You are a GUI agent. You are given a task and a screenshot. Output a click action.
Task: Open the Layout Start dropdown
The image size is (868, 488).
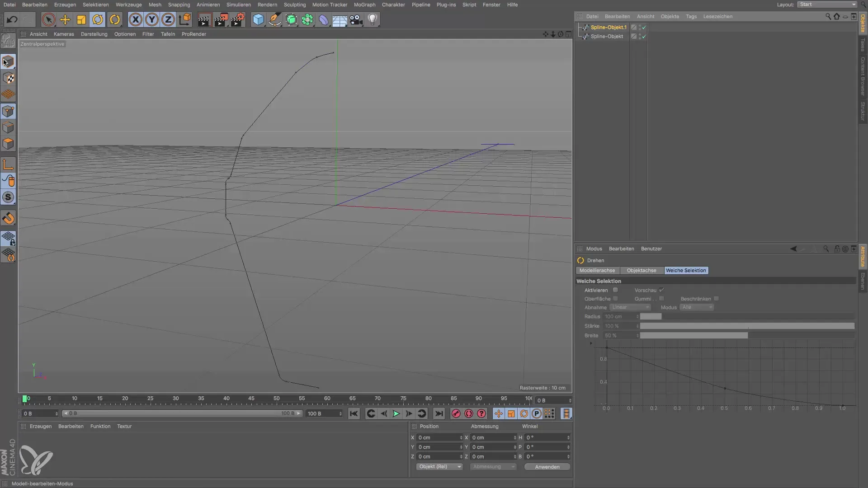pos(827,5)
